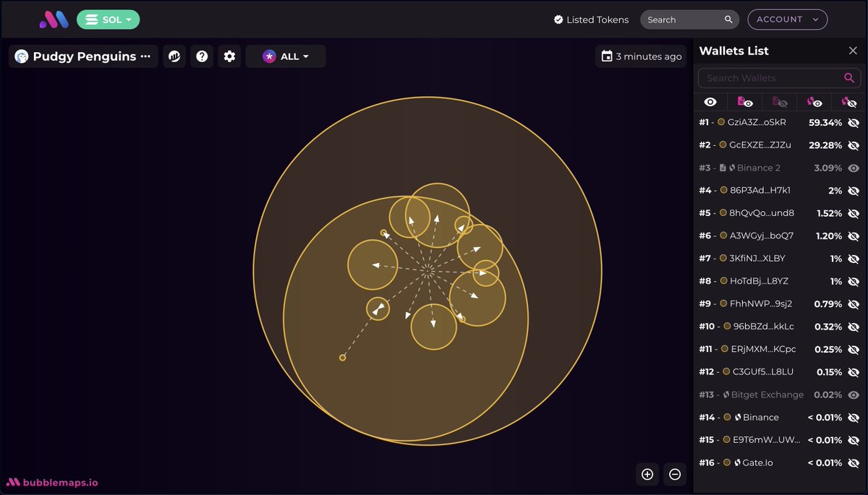Open the Bubblemaps logo home link
868x495 pixels.
pos(54,20)
